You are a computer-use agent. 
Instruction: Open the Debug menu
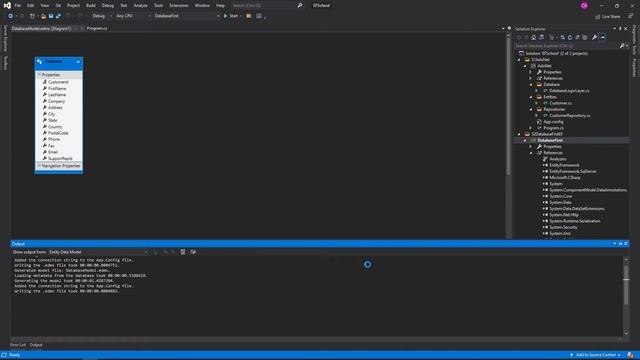108,6
